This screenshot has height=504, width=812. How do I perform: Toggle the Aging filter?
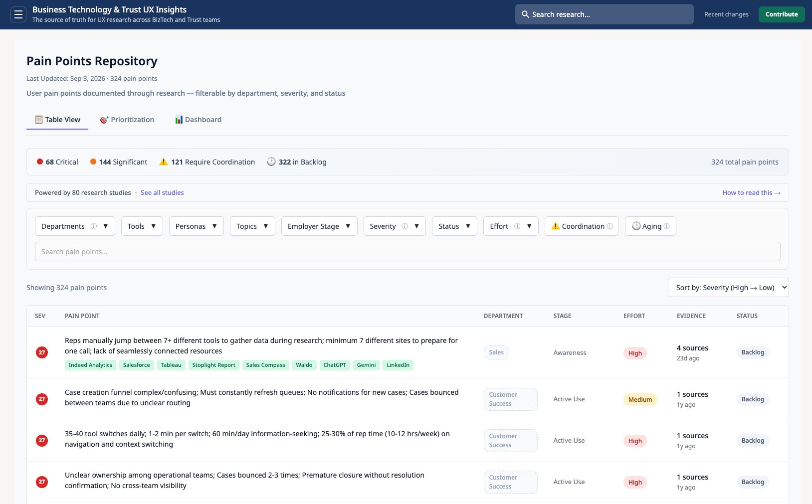pyautogui.click(x=650, y=226)
